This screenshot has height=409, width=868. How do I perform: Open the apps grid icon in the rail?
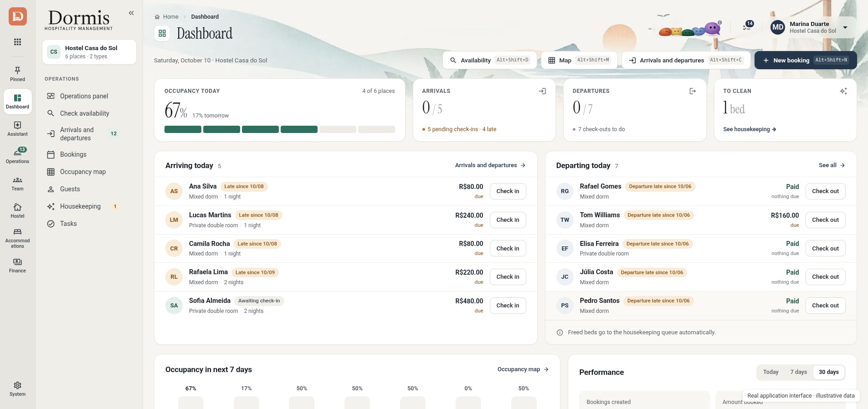click(17, 42)
